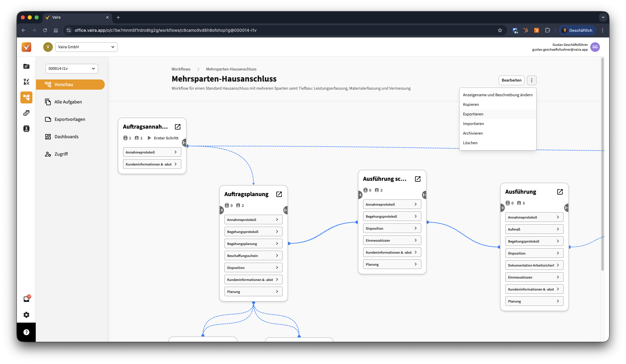Expand Aufmaß entry in Ausführung card
The image size is (626, 364).
click(534, 229)
